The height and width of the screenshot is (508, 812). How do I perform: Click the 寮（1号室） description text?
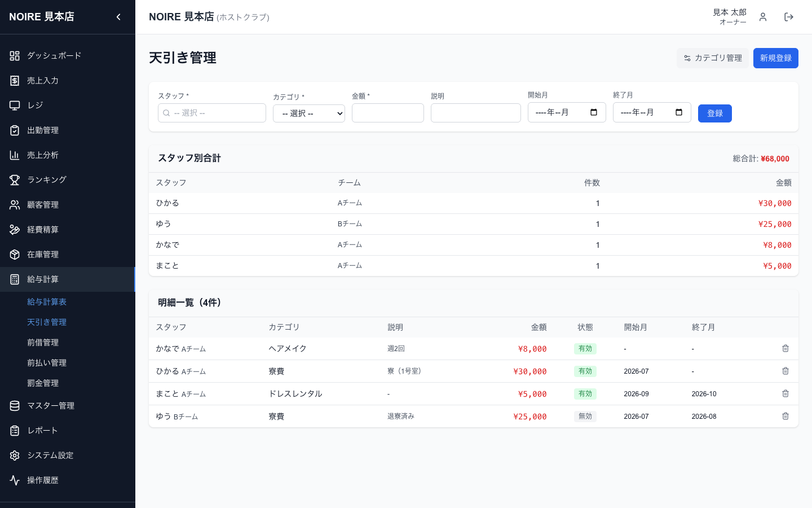click(x=405, y=371)
